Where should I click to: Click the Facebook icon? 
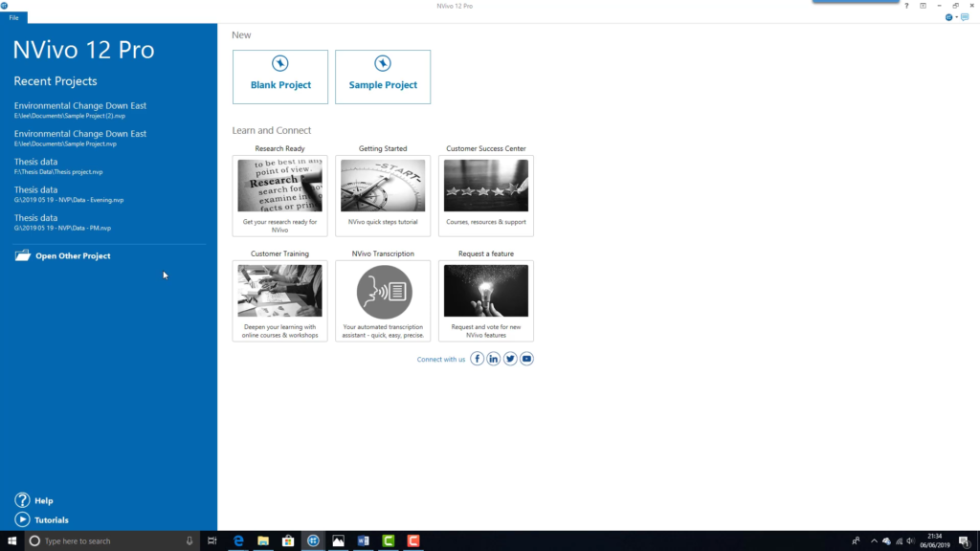(477, 359)
